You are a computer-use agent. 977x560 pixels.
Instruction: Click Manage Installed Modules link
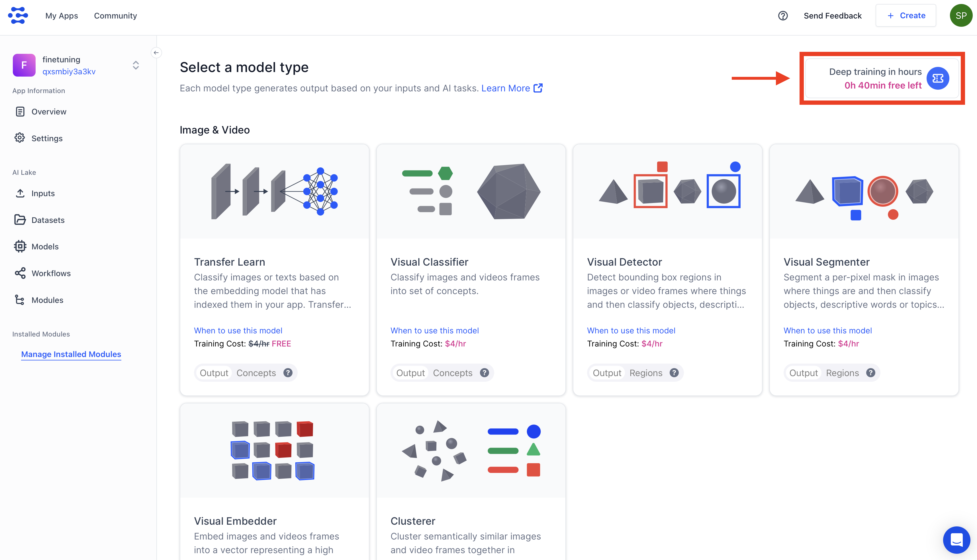[71, 354]
